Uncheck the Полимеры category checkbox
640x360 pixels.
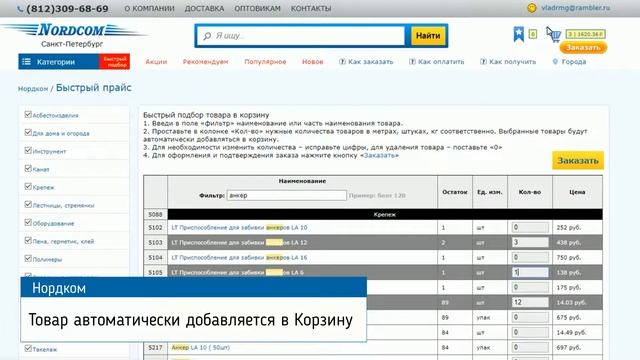28,258
